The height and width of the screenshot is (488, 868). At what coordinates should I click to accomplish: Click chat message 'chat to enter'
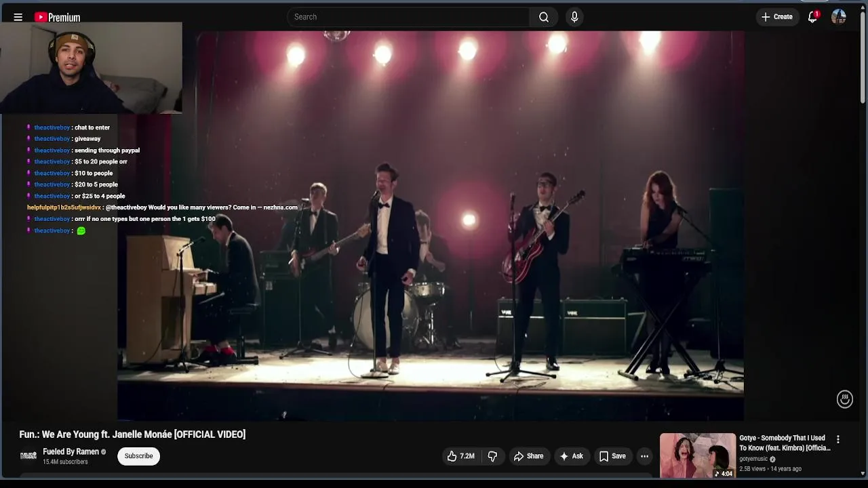(92, 127)
